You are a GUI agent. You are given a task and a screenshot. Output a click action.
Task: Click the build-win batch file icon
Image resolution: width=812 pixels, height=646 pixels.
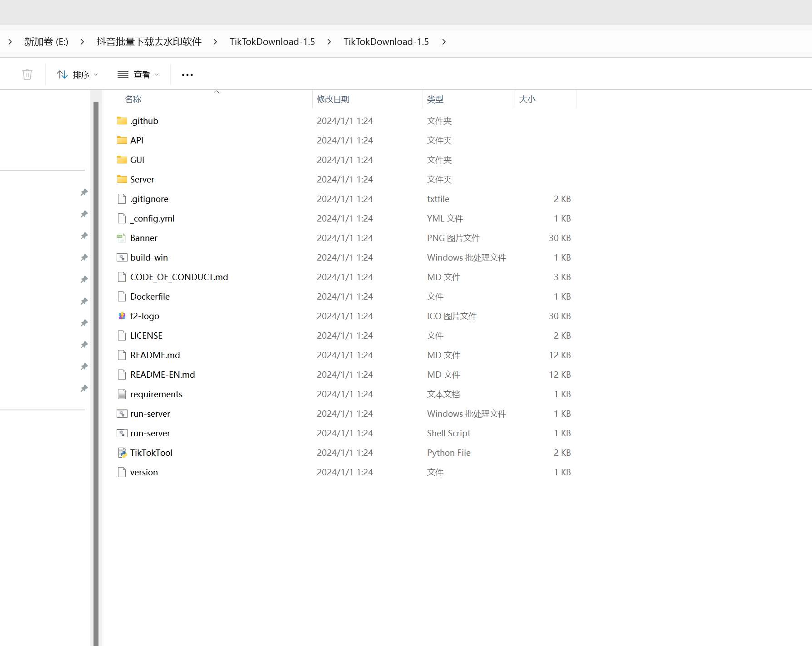(x=122, y=257)
